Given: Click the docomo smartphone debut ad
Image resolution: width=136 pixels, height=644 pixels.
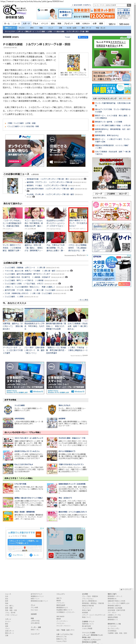Looking at the screenshot, I should (111, 52).
